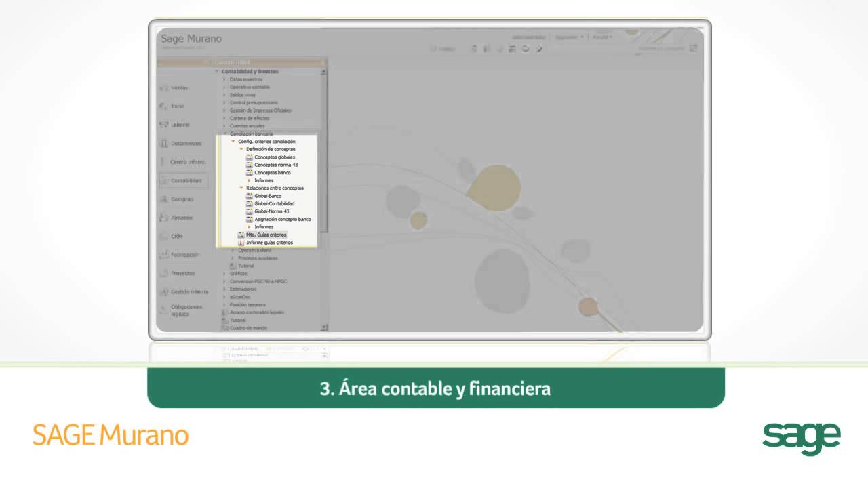Click the Mto. Guías criterios icon
Screen dimensions: 868x488
click(241, 235)
